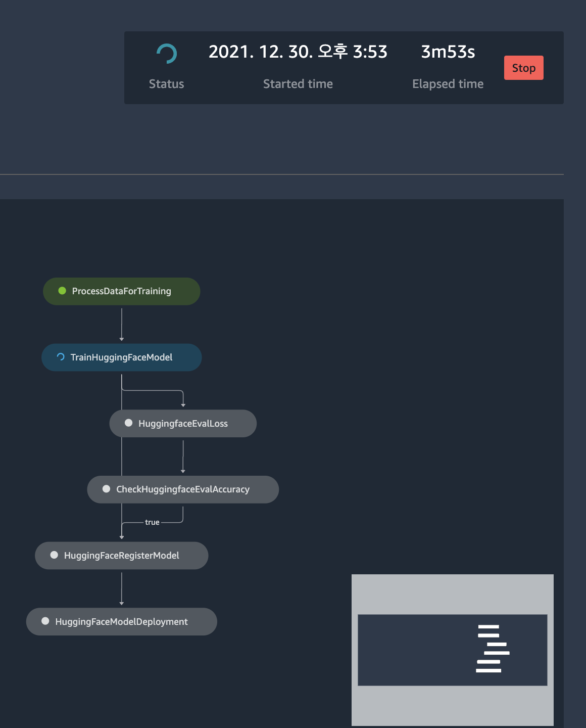
Task: Click pending dot on HuggingfaceEvalLoss node
Action: tap(129, 423)
